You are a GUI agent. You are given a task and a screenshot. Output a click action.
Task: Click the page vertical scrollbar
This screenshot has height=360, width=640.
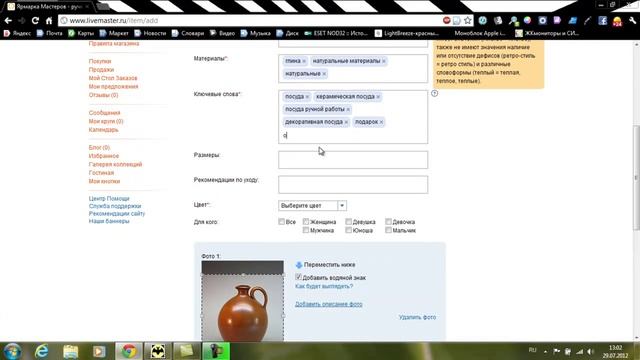(636, 178)
